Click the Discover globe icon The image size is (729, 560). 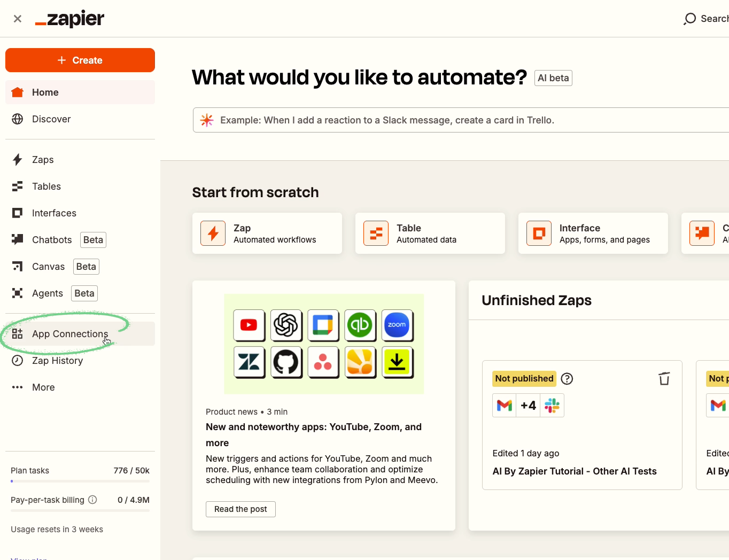pyautogui.click(x=18, y=119)
